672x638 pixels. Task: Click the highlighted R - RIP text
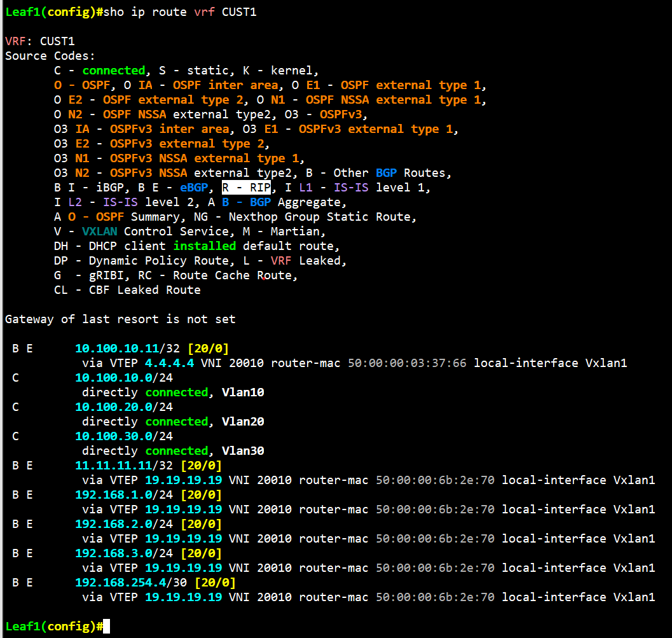point(246,188)
